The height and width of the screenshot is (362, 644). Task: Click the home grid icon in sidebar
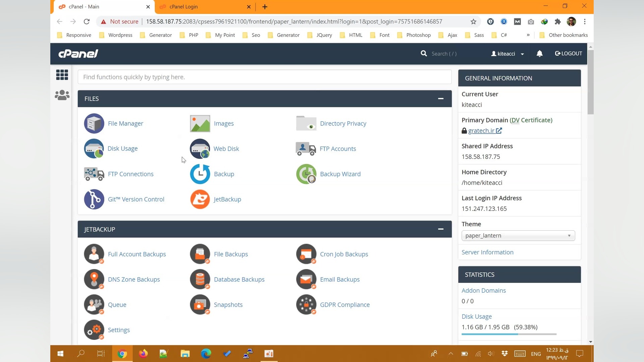62,75
